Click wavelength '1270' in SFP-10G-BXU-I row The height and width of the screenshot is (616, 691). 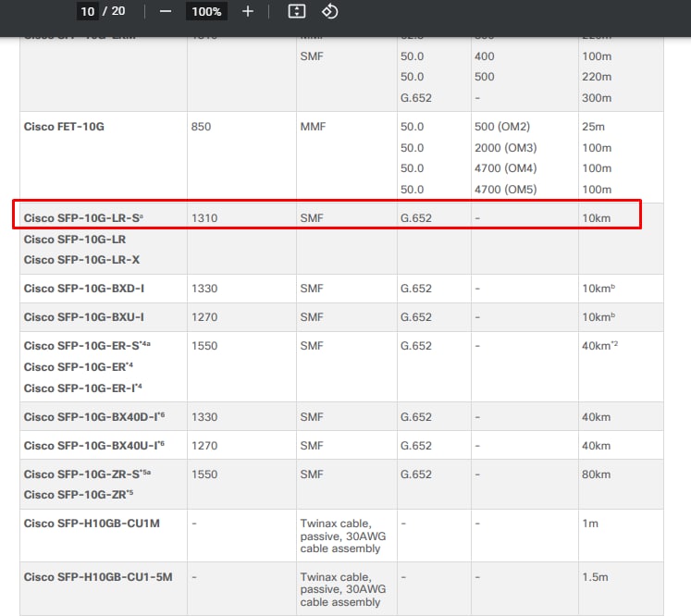[x=204, y=317]
